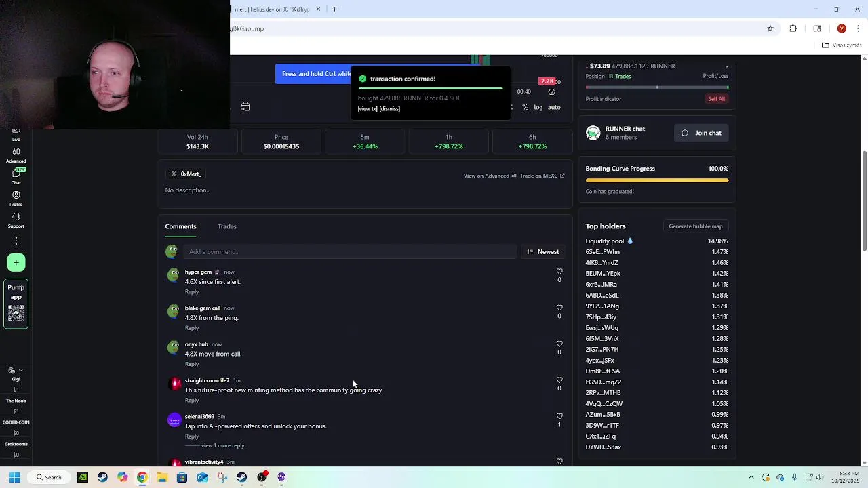Open File Explorer from taskbar
Screen dimensions: 868x488
pyautogui.click(x=162, y=477)
